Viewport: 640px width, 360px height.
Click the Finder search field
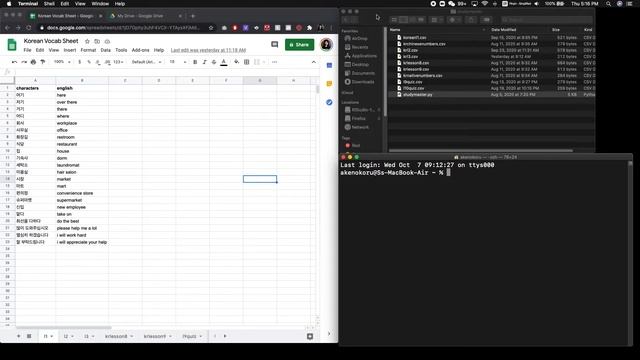[546, 20]
